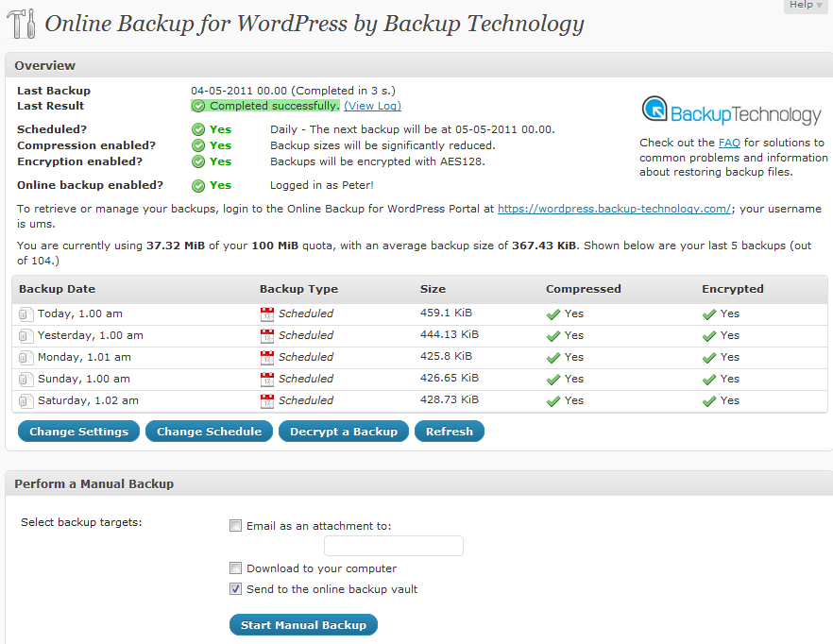Click the Perform a Manual Backup heading
The width and height of the screenshot is (833, 644).
pos(94,484)
